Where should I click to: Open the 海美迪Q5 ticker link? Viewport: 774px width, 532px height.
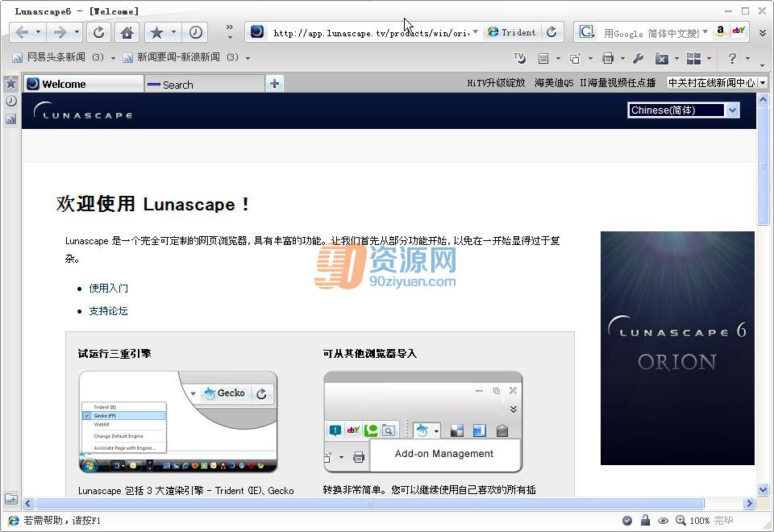pyautogui.click(x=554, y=83)
